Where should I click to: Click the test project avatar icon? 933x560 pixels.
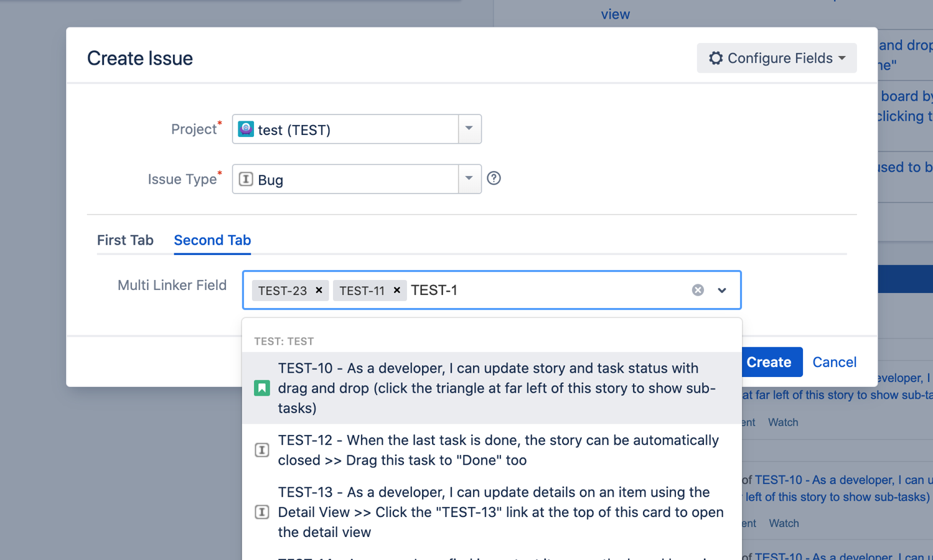(x=246, y=129)
